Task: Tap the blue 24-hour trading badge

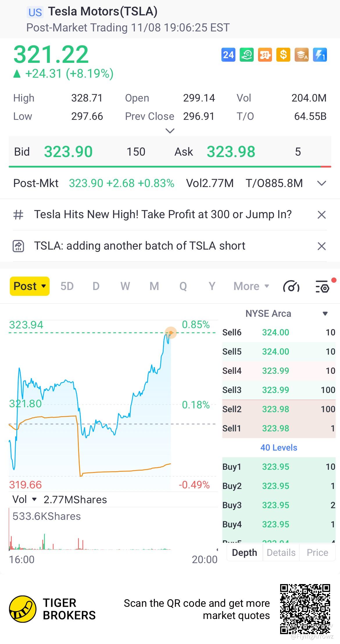Action: pos(228,55)
